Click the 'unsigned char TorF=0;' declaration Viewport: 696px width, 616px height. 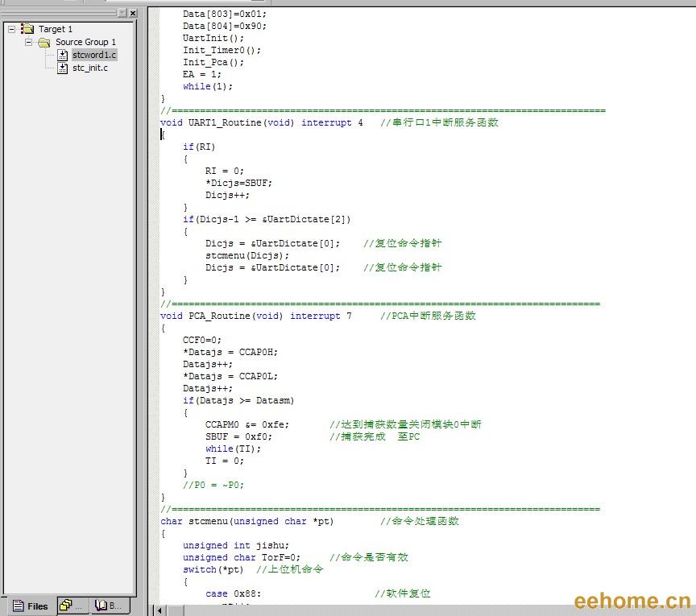242,557
